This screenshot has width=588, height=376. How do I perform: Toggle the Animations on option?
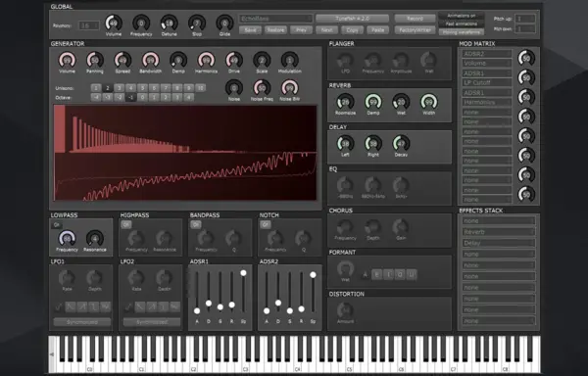point(462,16)
